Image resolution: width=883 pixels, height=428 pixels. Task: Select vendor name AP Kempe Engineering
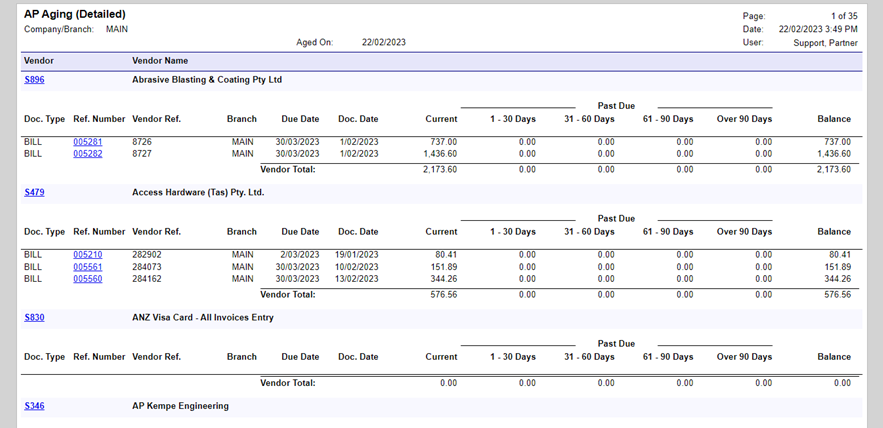tap(180, 406)
